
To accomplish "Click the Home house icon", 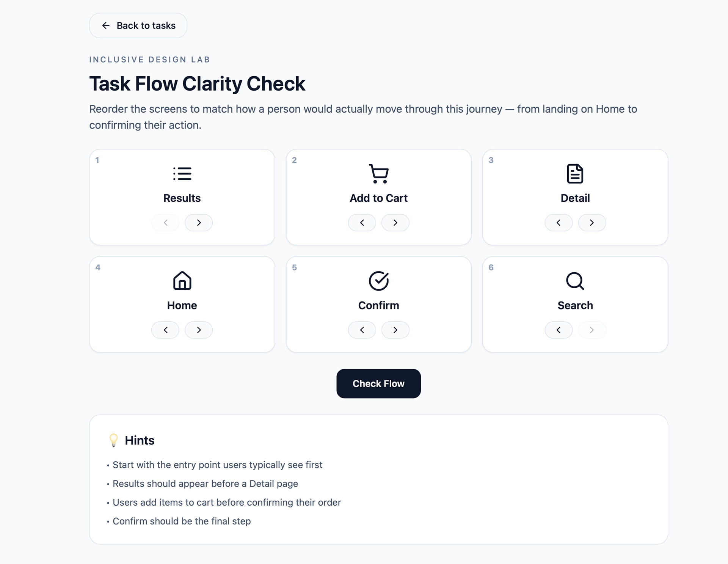I will (x=182, y=281).
